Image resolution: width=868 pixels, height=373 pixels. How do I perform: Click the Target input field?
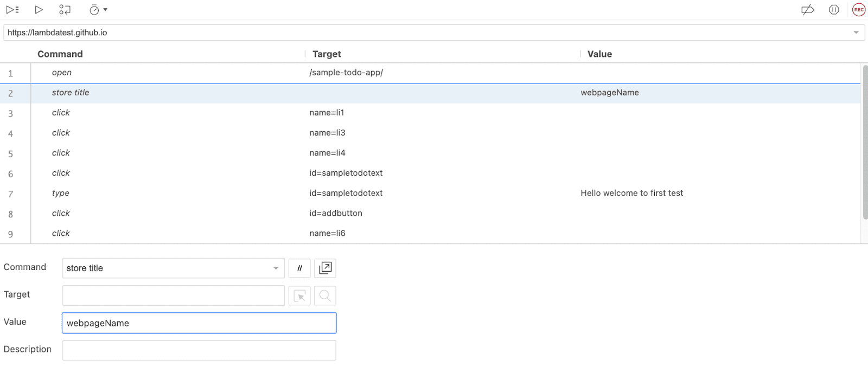point(174,295)
